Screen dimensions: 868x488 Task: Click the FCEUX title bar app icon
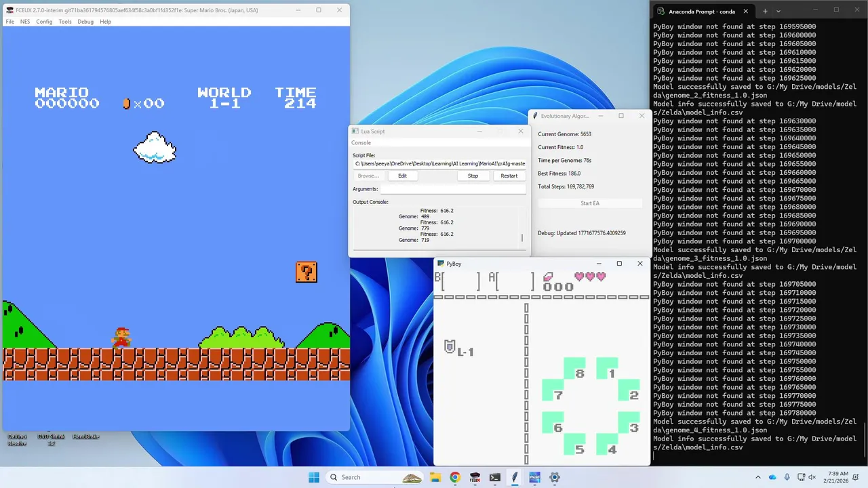(9, 10)
